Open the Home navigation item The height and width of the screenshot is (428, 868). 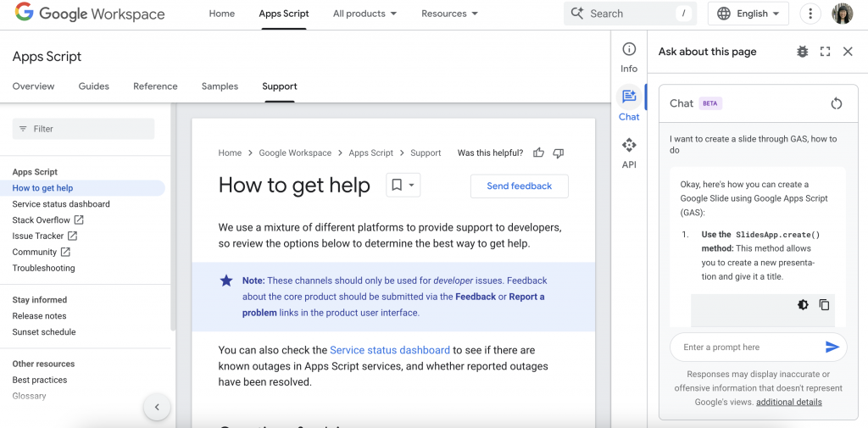point(221,14)
